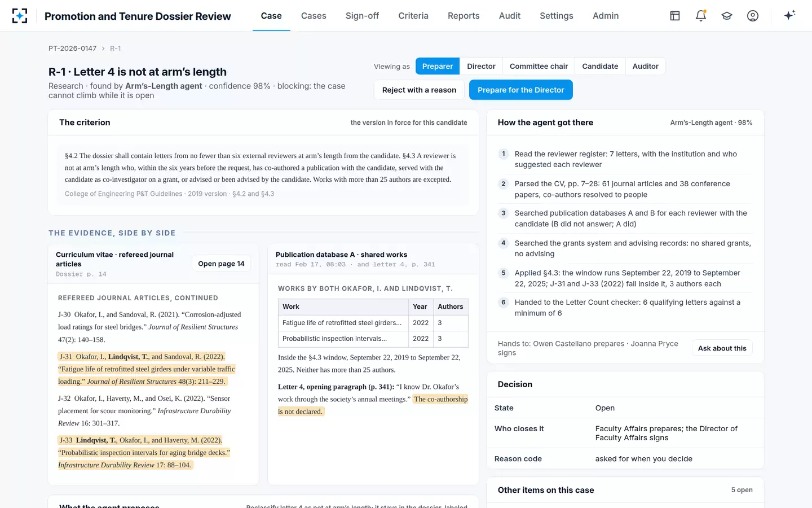This screenshot has height=508, width=812.
Task: Click step 1 'Read the reviewer register'
Action: point(626,159)
